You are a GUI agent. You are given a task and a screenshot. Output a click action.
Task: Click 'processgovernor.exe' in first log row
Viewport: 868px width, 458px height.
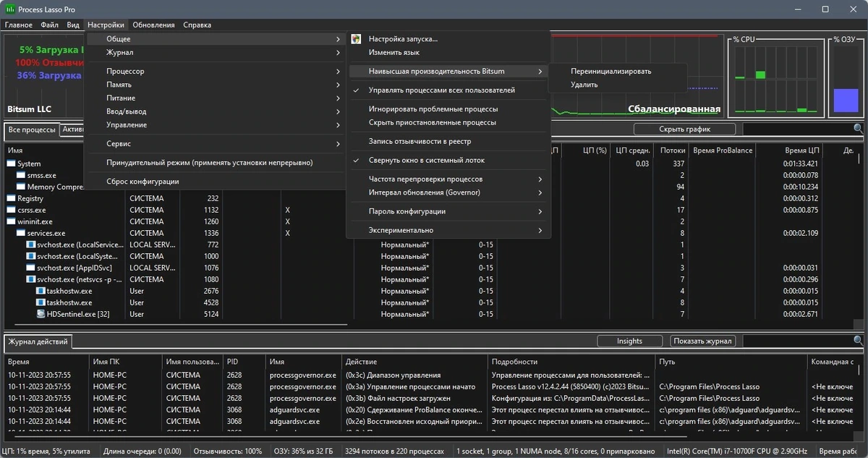[302, 375]
